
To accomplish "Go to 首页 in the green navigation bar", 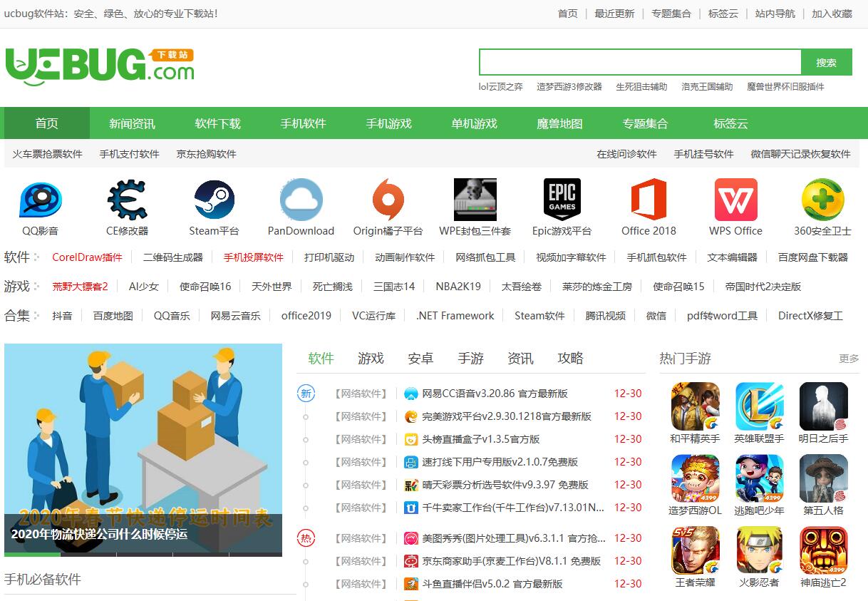I will 47,123.
